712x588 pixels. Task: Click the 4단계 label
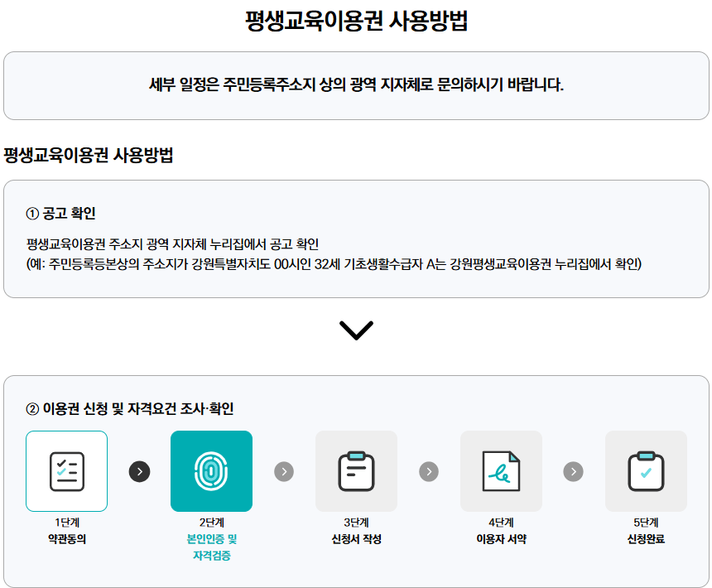pos(501,523)
